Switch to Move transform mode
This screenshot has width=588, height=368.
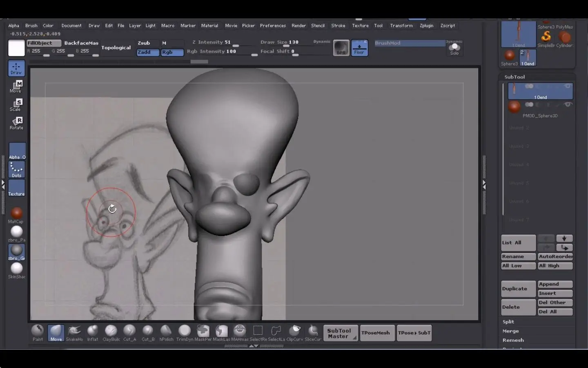tap(16, 87)
